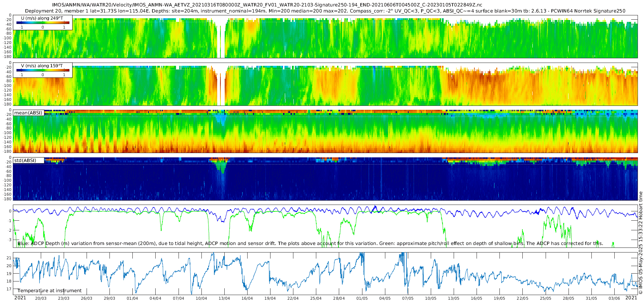Click the 01/04 date tick

point(132,299)
